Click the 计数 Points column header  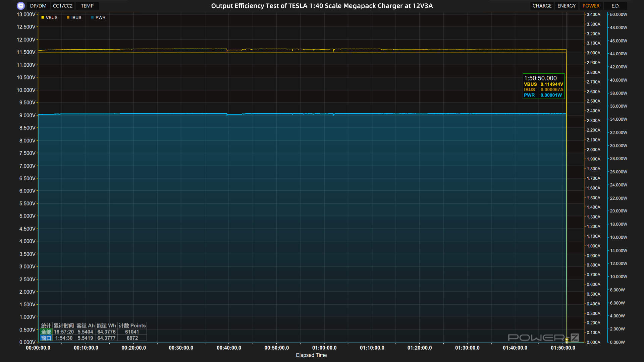[x=132, y=325]
